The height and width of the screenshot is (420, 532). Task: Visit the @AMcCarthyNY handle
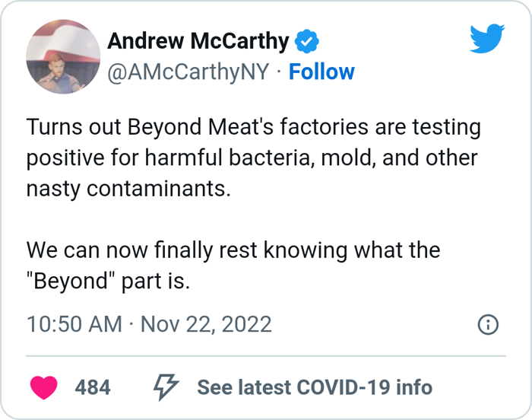pos(188,72)
